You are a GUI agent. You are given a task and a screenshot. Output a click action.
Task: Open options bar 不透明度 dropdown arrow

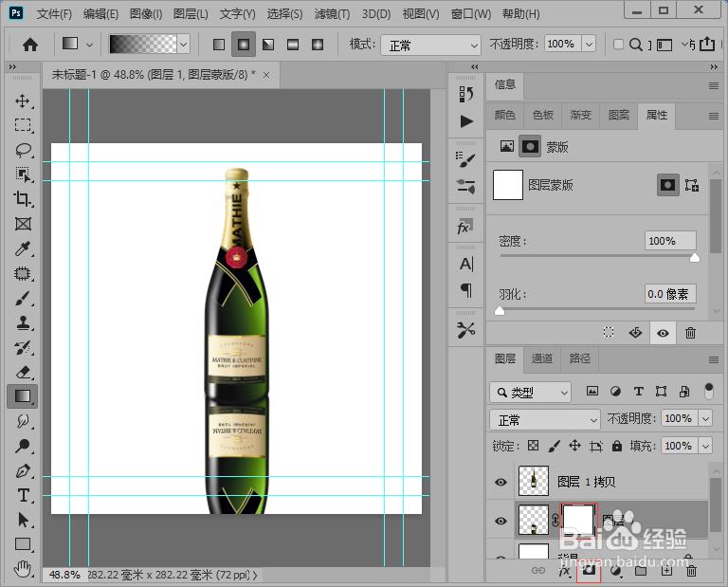coord(590,45)
